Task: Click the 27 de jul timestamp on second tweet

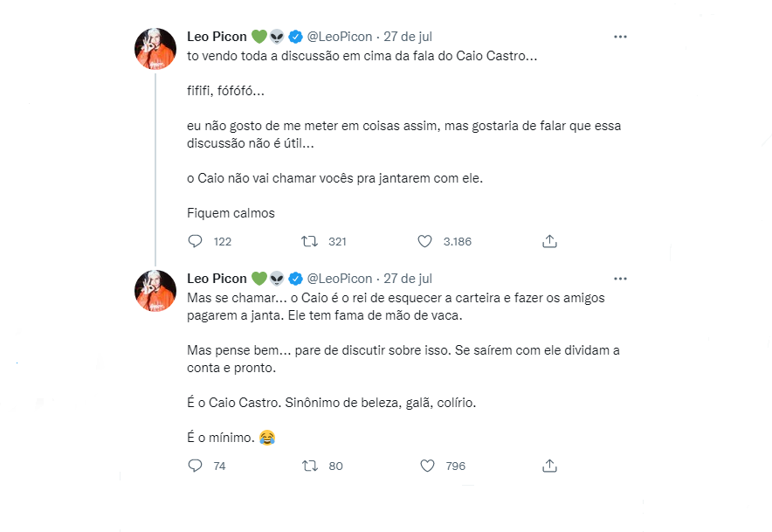Action: 408,279
